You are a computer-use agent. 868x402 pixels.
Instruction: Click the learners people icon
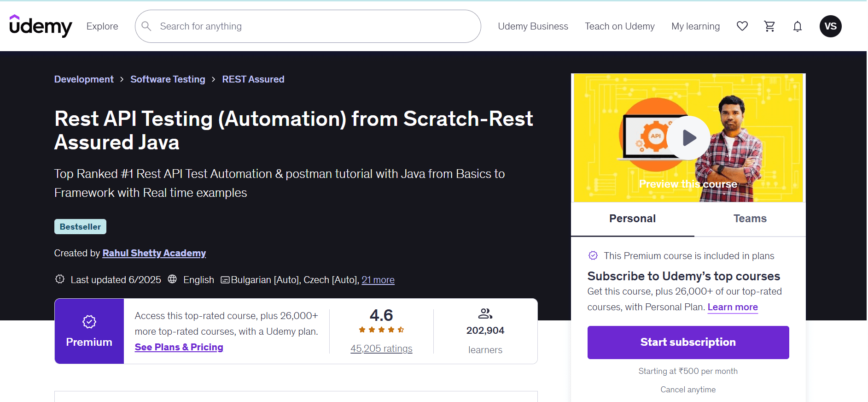(485, 314)
